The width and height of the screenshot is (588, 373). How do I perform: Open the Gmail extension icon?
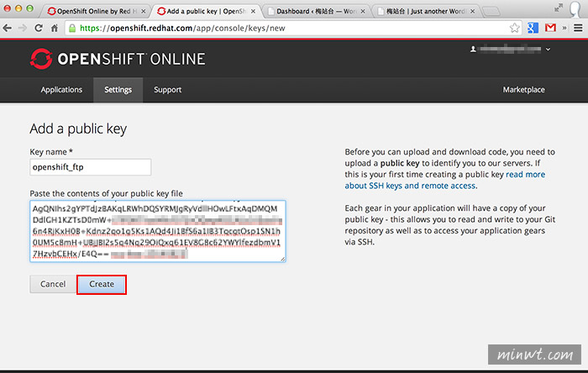click(550, 28)
